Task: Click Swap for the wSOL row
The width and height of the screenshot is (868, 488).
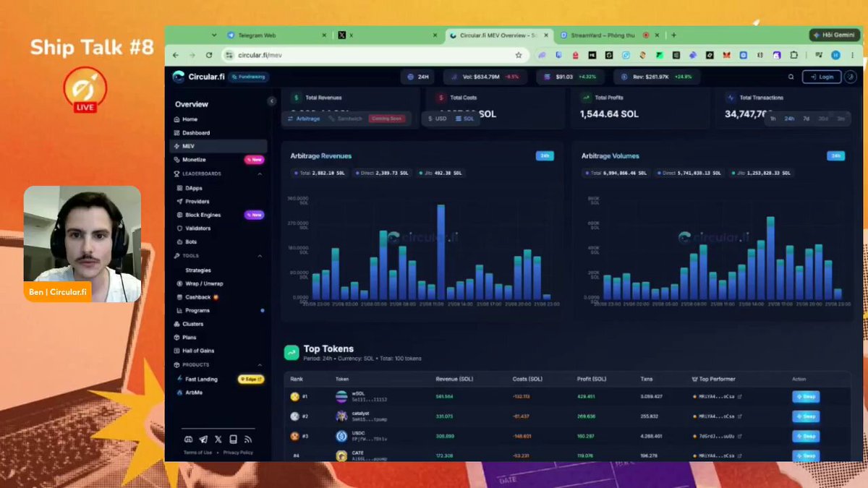Action: [x=806, y=396]
